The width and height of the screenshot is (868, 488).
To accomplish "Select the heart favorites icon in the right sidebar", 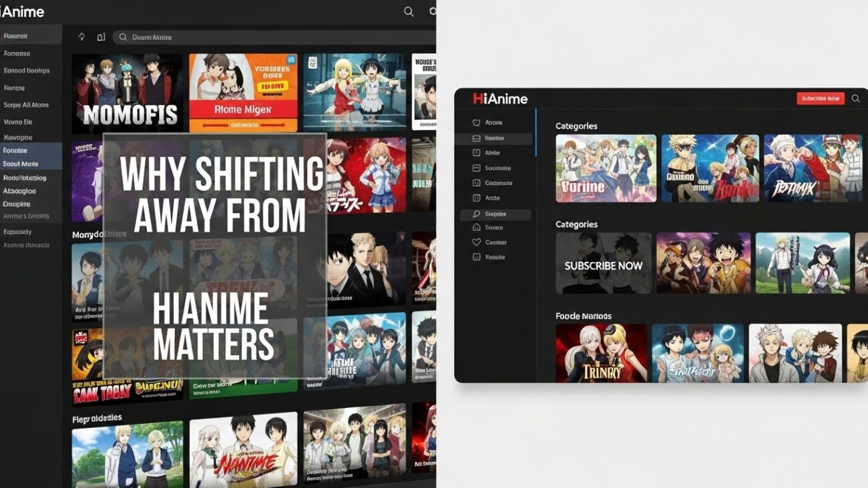I will (x=477, y=241).
